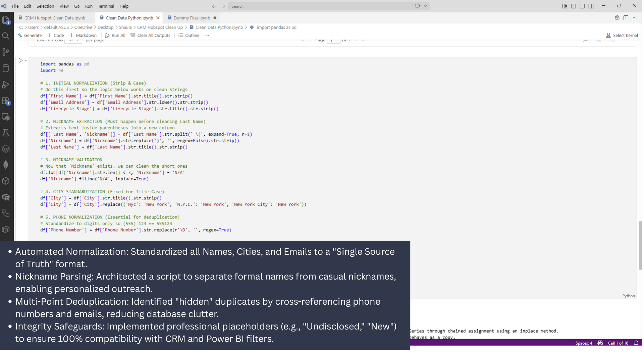Open the Search sidebar view
The height and width of the screenshot is (362, 644).
coord(6,36)
